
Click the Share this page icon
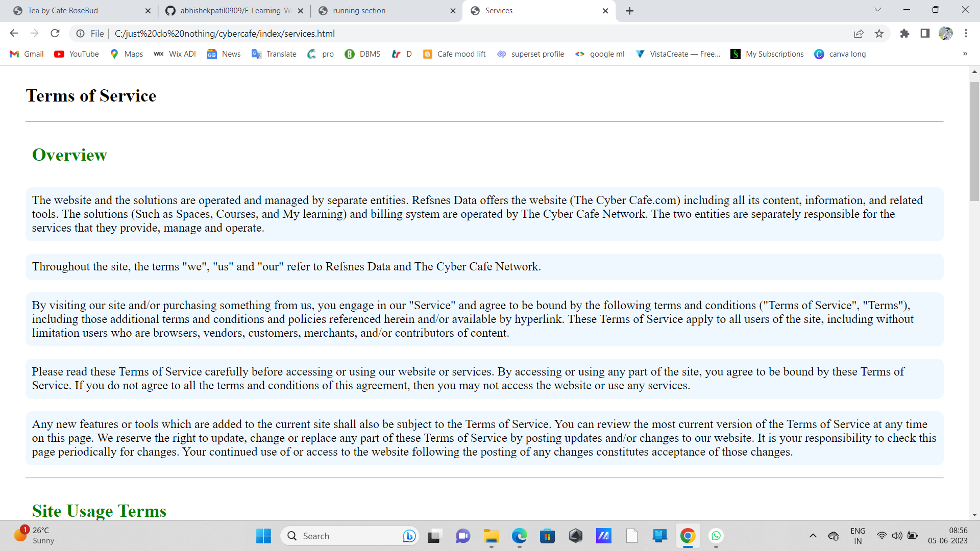tap(859, 34)
